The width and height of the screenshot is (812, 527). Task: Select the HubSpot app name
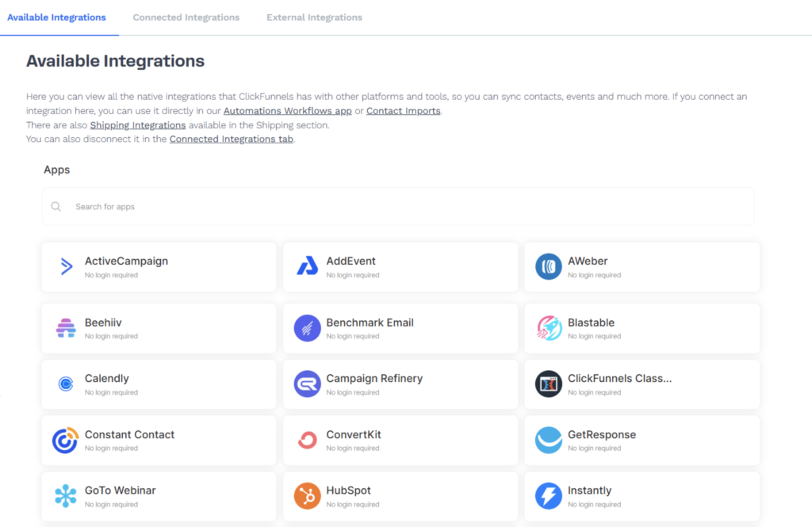349,491
